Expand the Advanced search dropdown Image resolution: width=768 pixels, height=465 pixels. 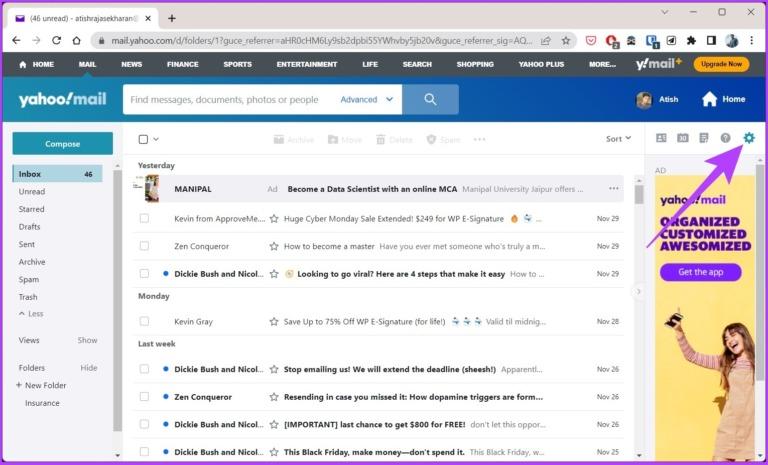[367, 99]
